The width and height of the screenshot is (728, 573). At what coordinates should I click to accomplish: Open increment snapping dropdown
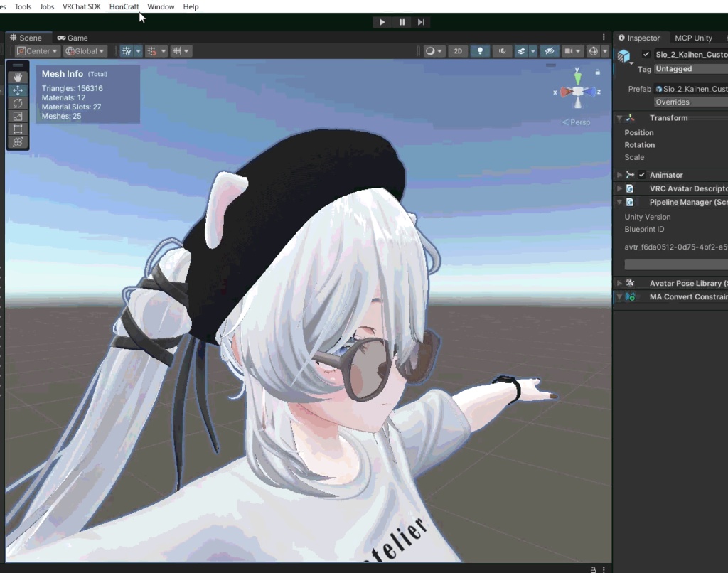pos(181,51)
